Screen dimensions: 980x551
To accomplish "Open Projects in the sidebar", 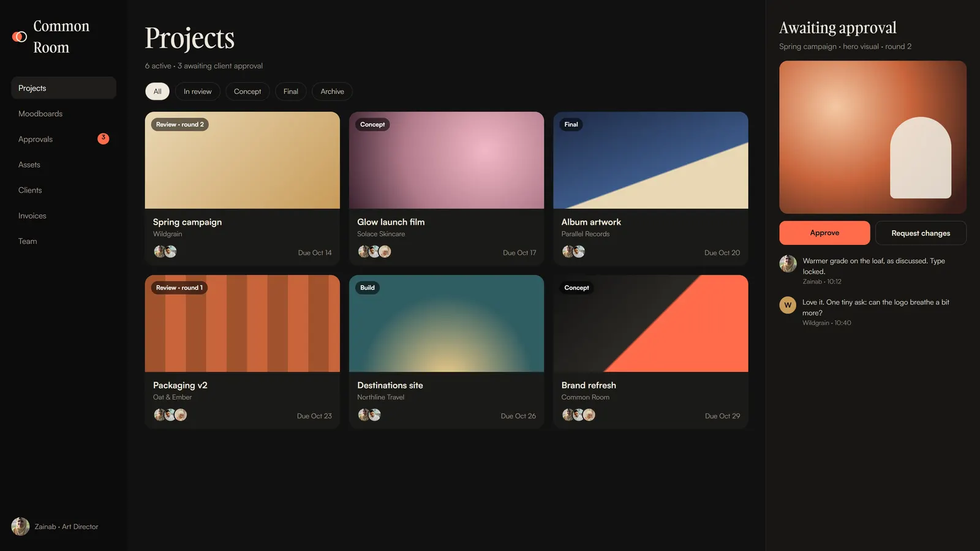I will [64, 88].
